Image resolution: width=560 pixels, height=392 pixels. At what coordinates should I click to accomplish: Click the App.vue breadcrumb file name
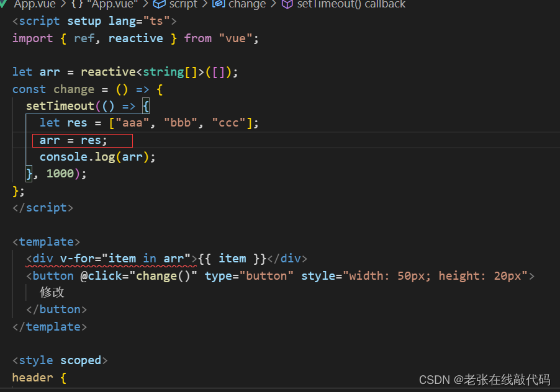pyautogui.click(x=35, y=4)
